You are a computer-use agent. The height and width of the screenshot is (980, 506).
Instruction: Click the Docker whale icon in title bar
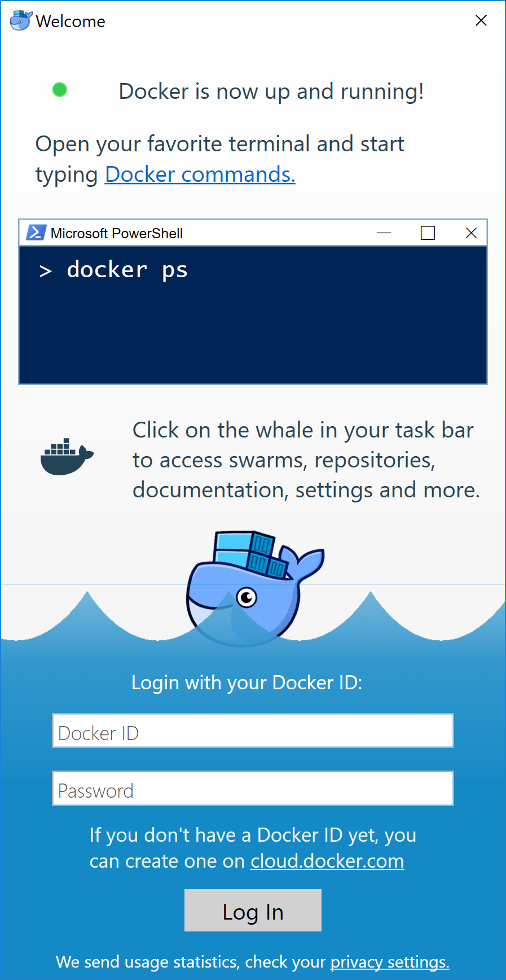(21, 20)
